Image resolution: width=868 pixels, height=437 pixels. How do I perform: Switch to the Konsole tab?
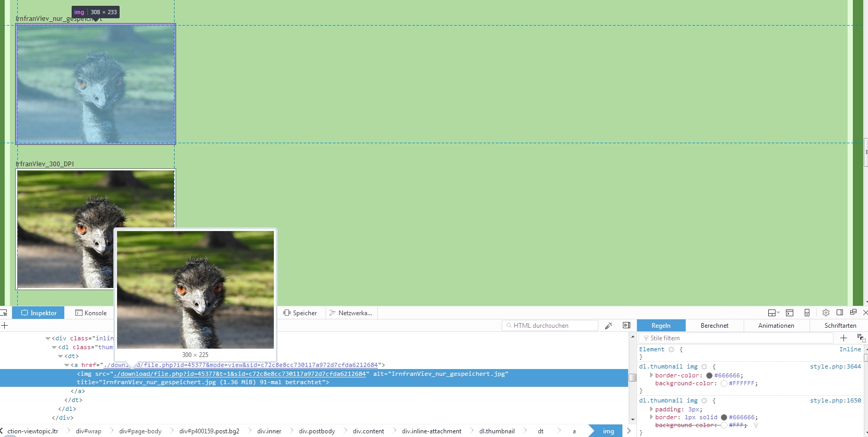pos(91,313)
